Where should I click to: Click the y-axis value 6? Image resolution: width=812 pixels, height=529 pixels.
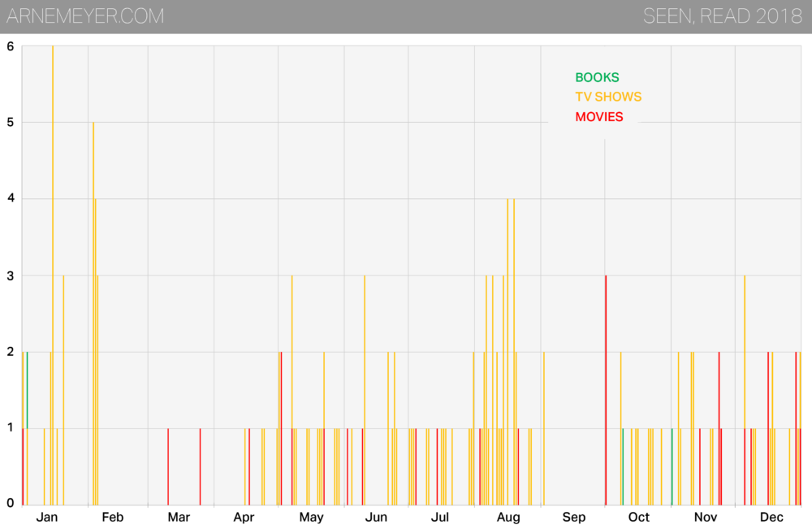pos(11,46)
